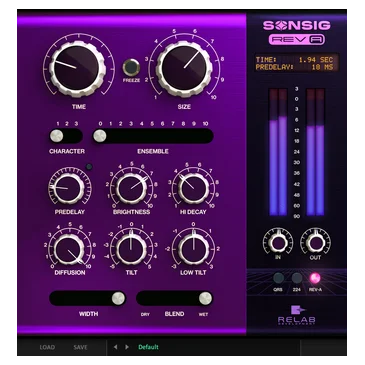Click the TILT knob

click(x=131, y=249)
